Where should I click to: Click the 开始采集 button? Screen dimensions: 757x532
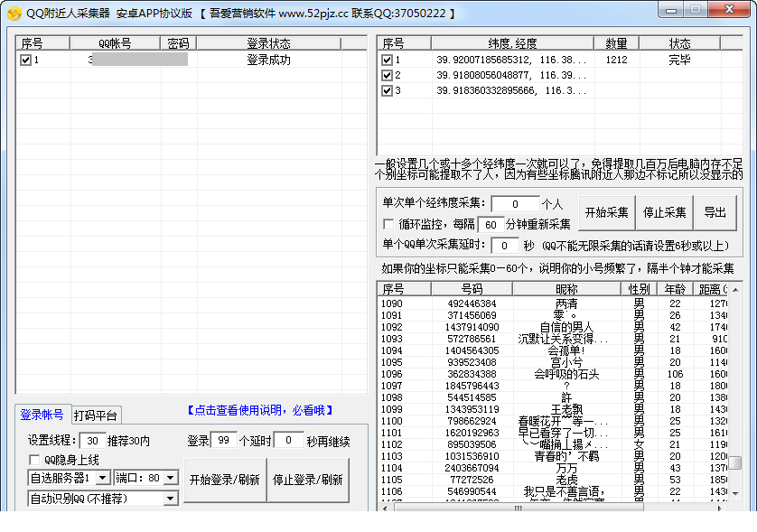point(606,212)
